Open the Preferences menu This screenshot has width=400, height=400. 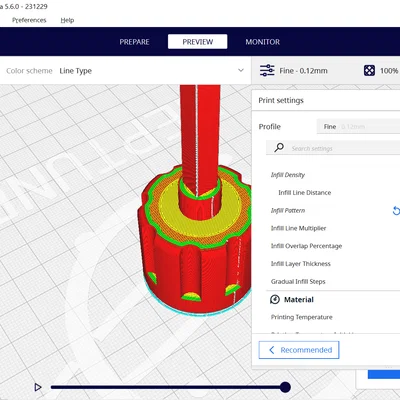(x=29, y=20)
